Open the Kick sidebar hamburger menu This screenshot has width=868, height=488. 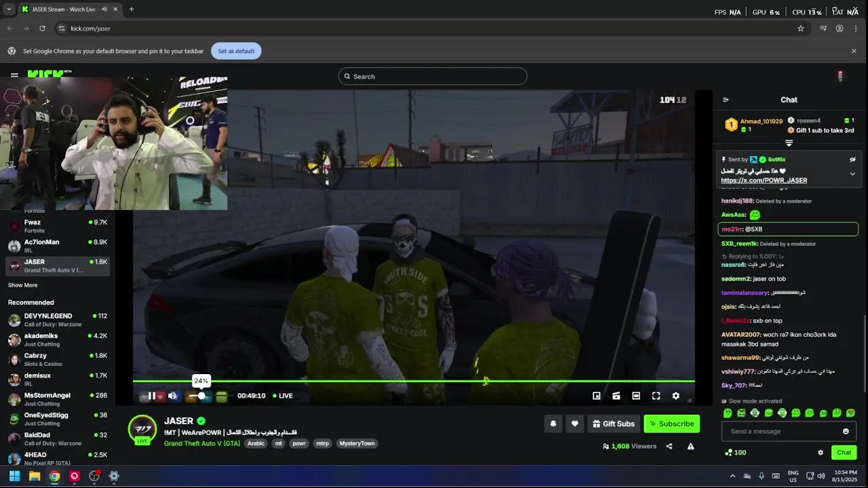point(14,75)
